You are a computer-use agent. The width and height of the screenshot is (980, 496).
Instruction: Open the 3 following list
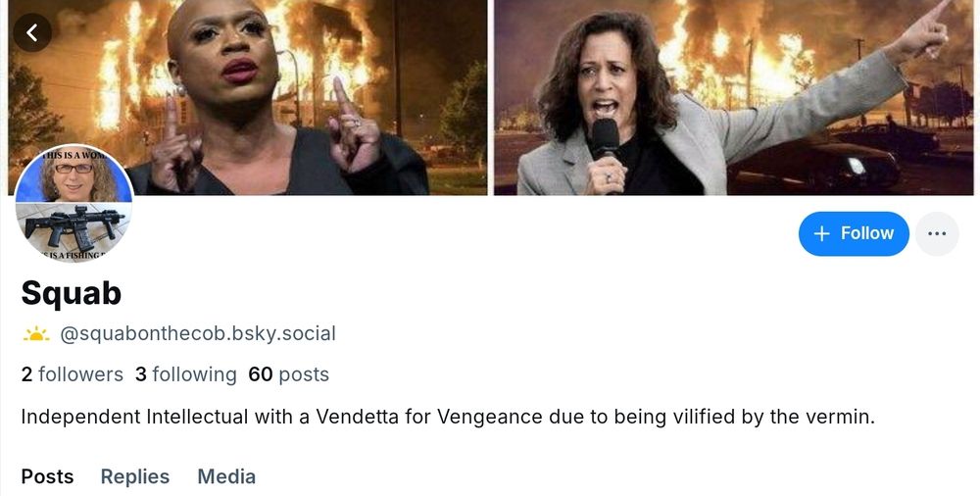coord(185,374)
